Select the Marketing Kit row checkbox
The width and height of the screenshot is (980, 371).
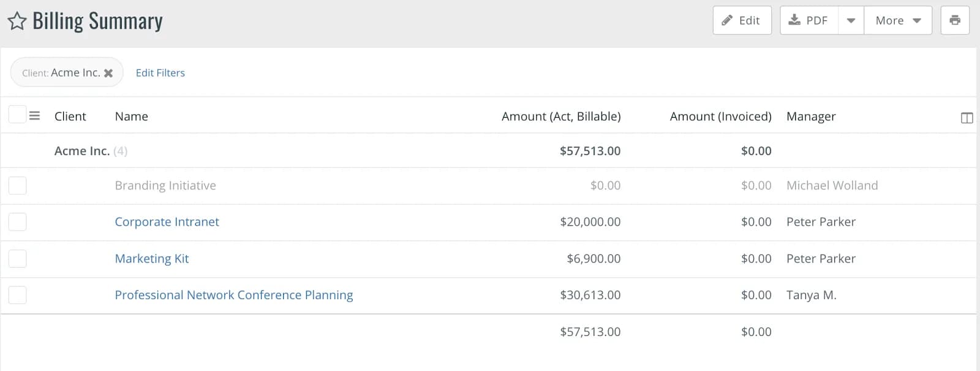click(17, 259)
